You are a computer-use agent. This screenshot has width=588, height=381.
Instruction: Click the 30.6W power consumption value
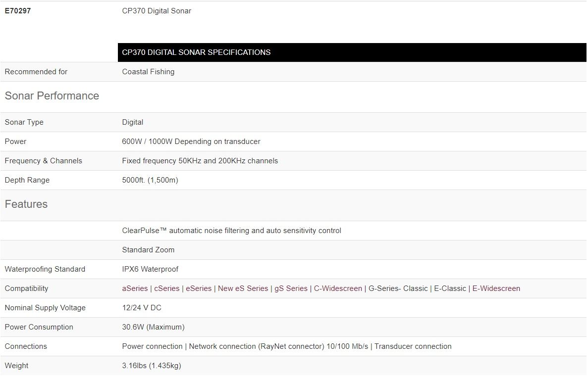pos(153,327)
